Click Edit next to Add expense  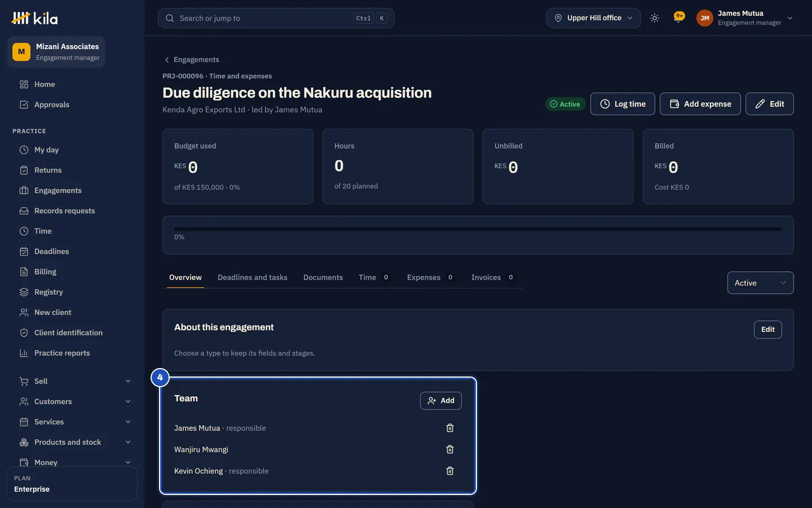(x=770, y=104)
